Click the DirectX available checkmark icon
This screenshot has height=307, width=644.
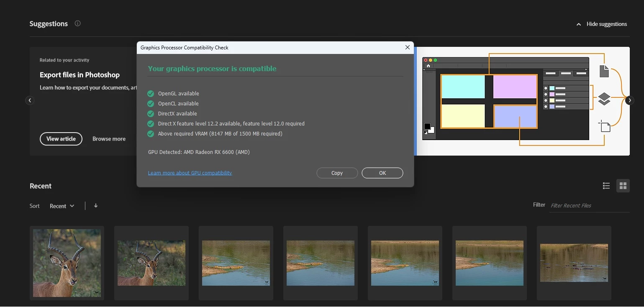coord(151,114)
